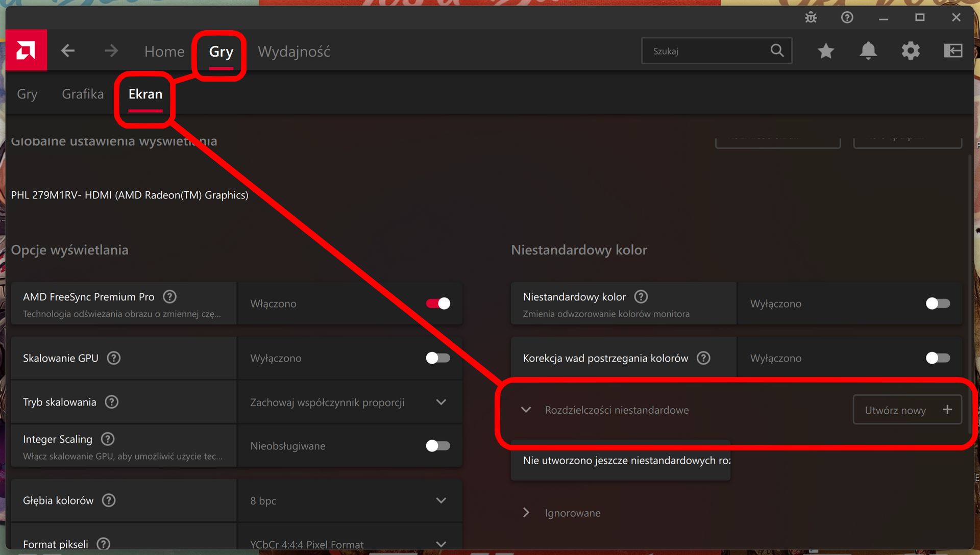This screenshot has width=980, height=555.
Task: Switch to Home tab
Action: coord(164,52)
